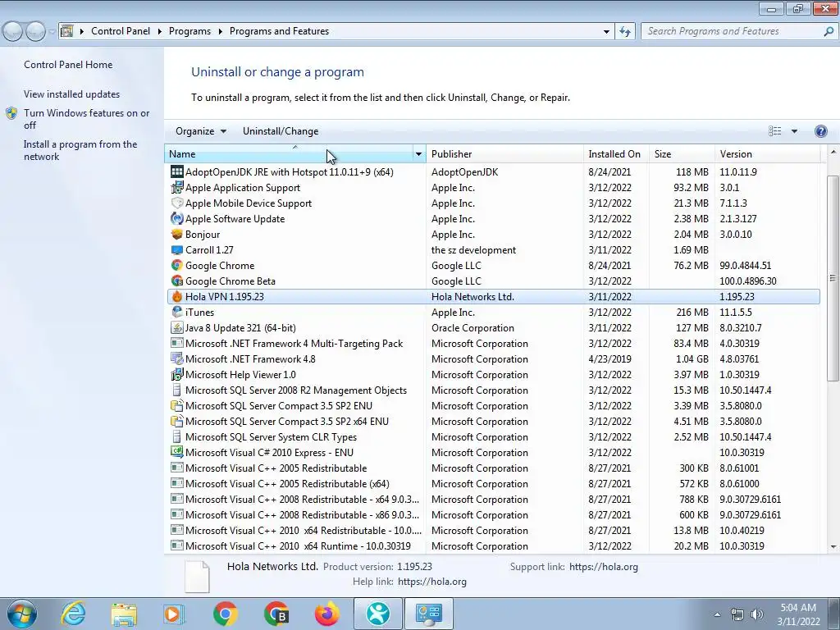Sort by the Size column header
840x630 pixels.
coord(682,154)
